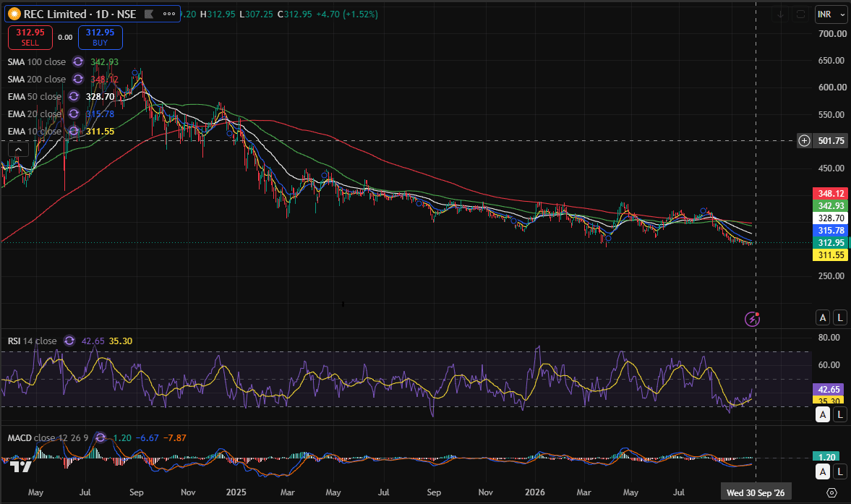Image resolution: width=851 pixels, height=504 pixels.
Task: Click the EMA 50 close refresh icon
Action: point(74,97)
